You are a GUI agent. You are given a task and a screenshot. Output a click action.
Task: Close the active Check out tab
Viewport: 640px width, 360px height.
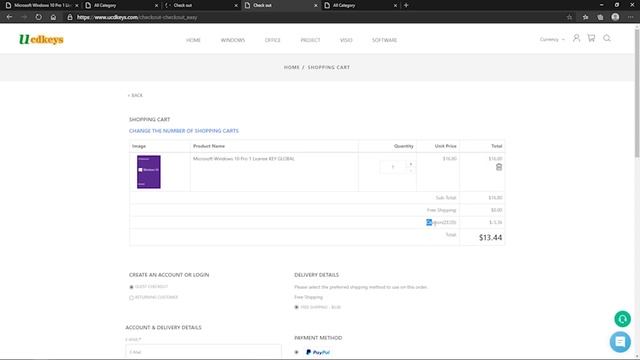pos(316,6)
